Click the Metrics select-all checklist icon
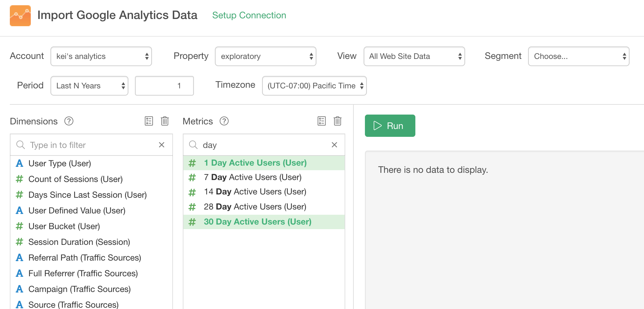This screenshot has height=309, width=644. (322, 121)
